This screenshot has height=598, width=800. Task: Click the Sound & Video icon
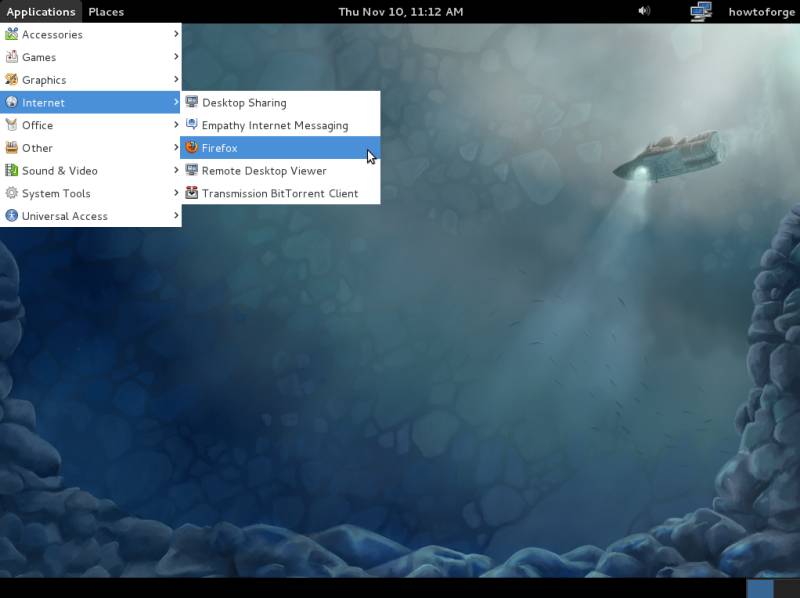point(11,170)
